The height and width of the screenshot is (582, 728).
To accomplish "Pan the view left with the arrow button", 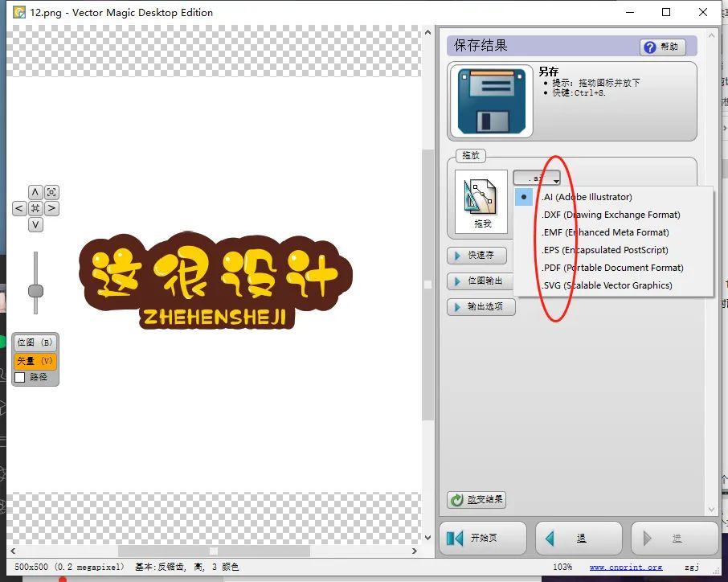I will [19, 208].
